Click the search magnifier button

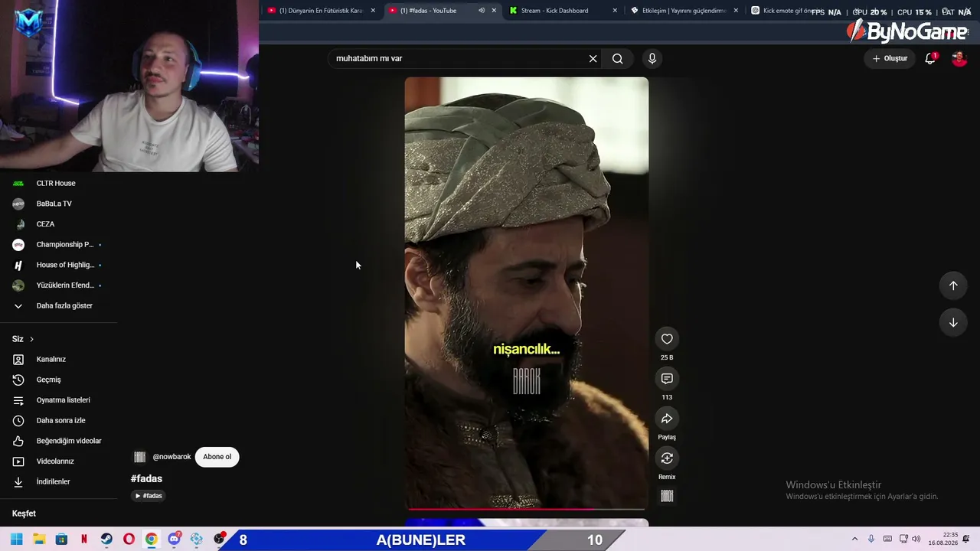618,58
